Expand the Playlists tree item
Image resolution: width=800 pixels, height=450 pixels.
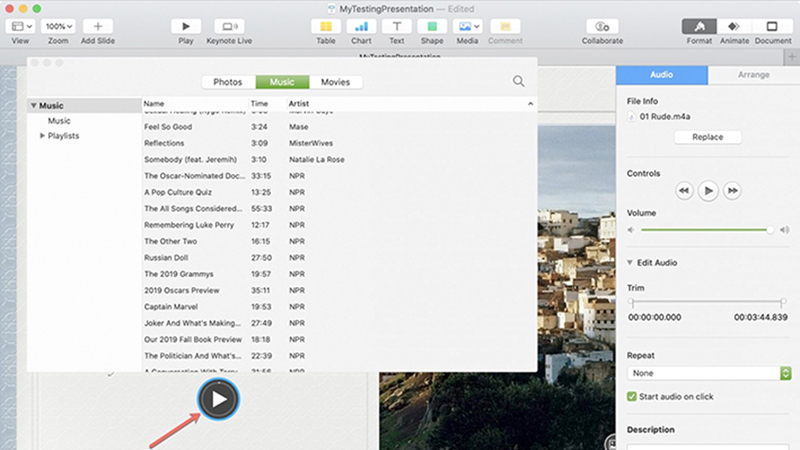click(42, 136)
